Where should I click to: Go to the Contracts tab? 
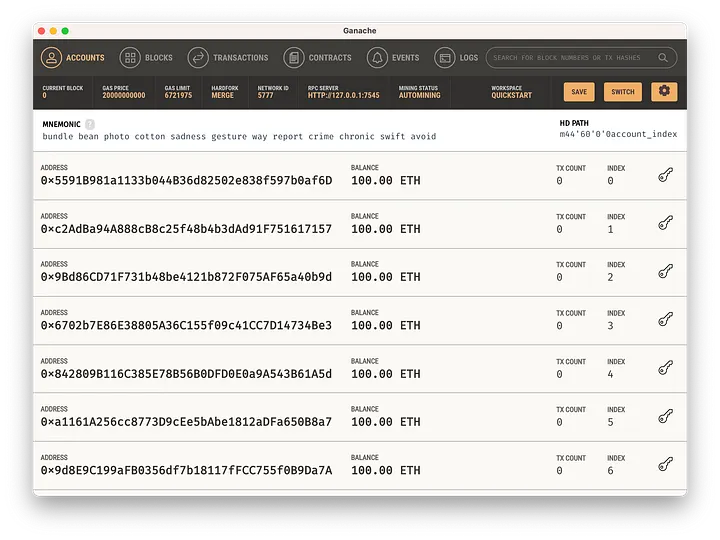(x=318, y=58)
